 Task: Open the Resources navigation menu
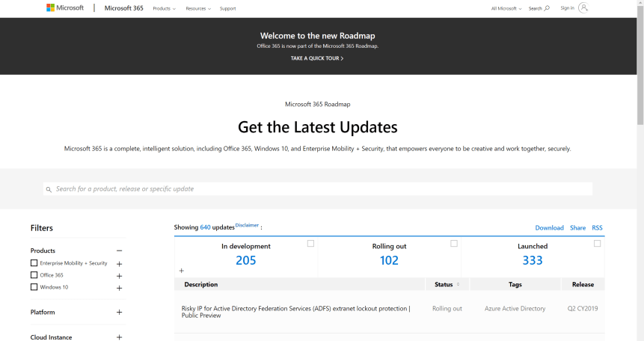click(197, 8)
